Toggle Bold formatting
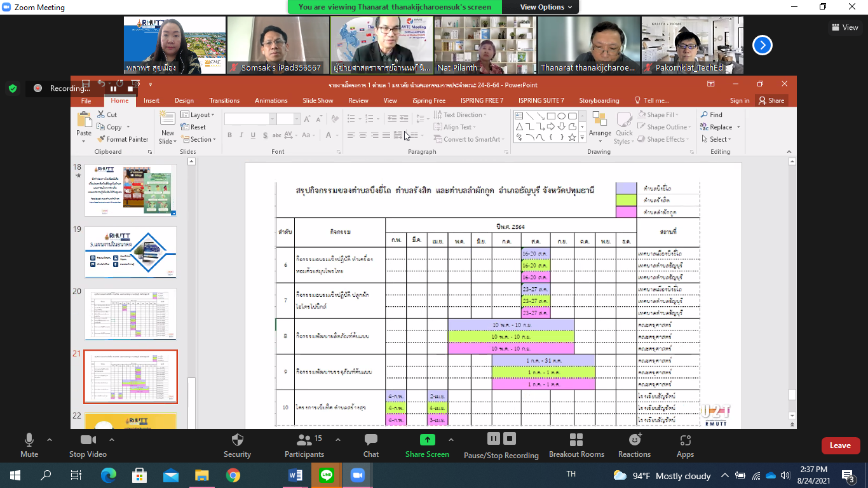Viewport: 868px width, 488px height. 230,135
